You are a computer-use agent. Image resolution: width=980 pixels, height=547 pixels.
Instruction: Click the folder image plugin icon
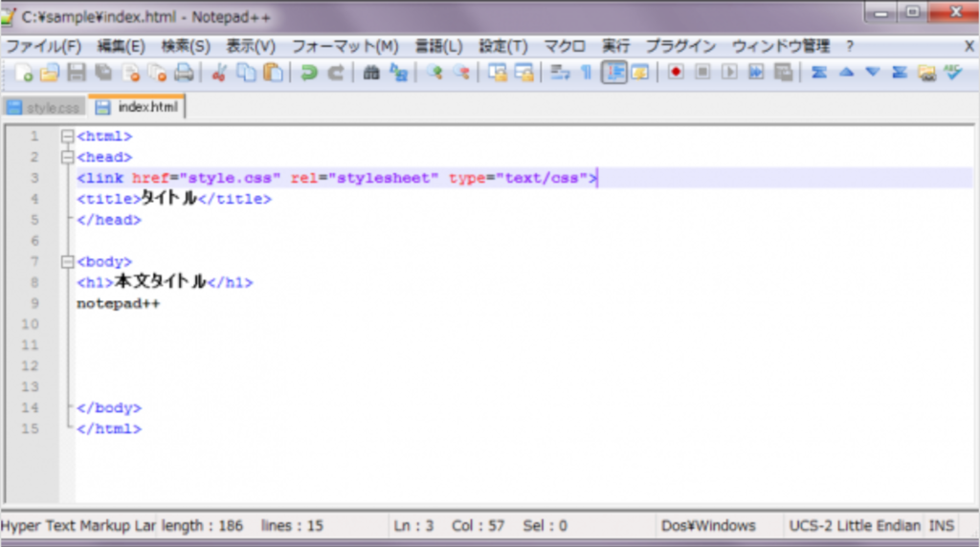click(926, 73)
